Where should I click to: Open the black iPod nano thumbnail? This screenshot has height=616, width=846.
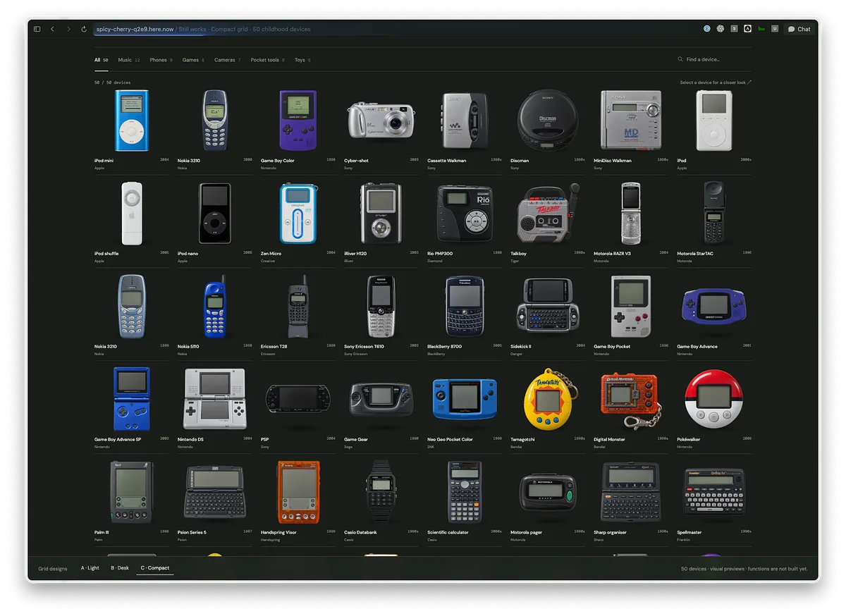215,214
